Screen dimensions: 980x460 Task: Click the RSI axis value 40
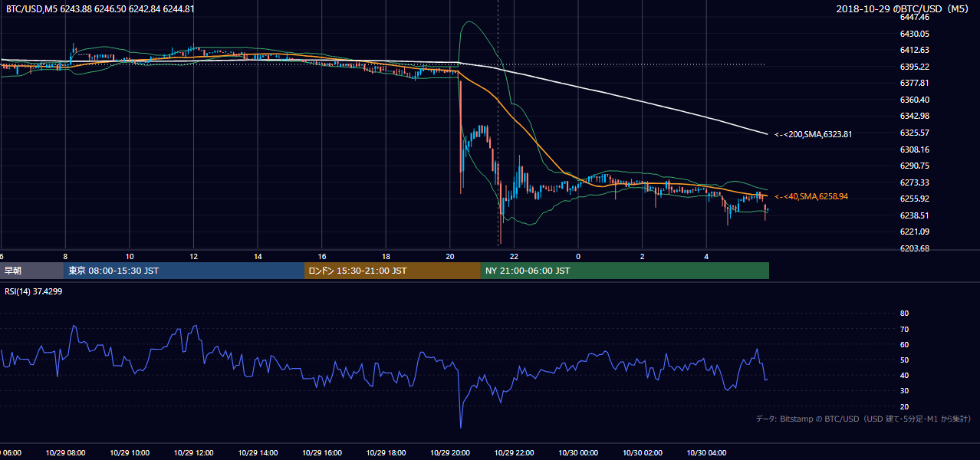[904, 376]
